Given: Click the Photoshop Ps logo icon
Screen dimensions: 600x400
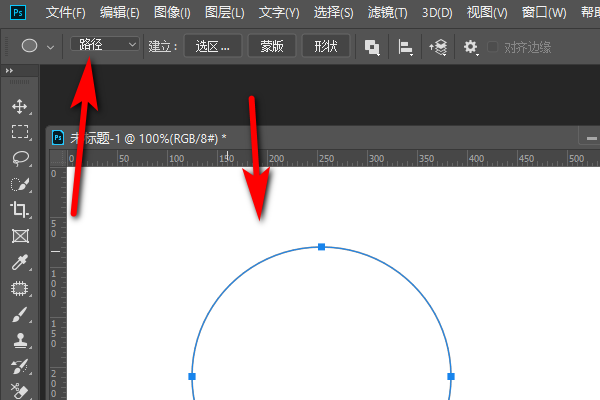Looking at the screenshot, I should [18, 13].
